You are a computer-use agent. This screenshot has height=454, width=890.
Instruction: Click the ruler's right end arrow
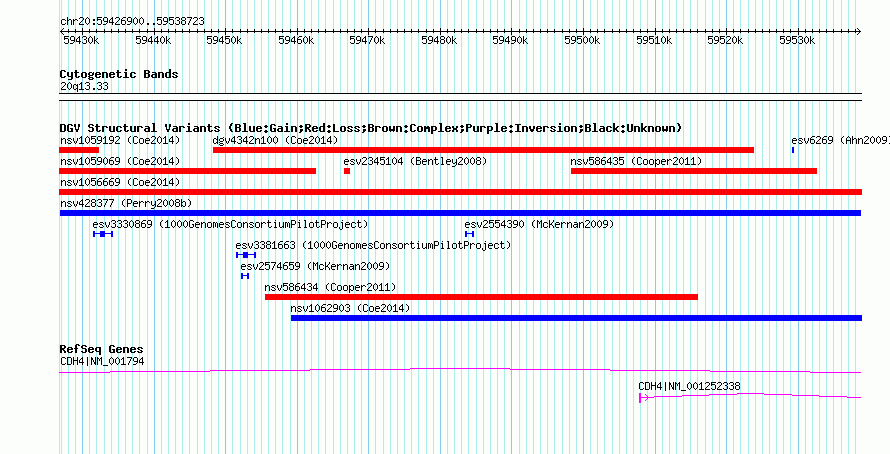[x=859, y=31]
